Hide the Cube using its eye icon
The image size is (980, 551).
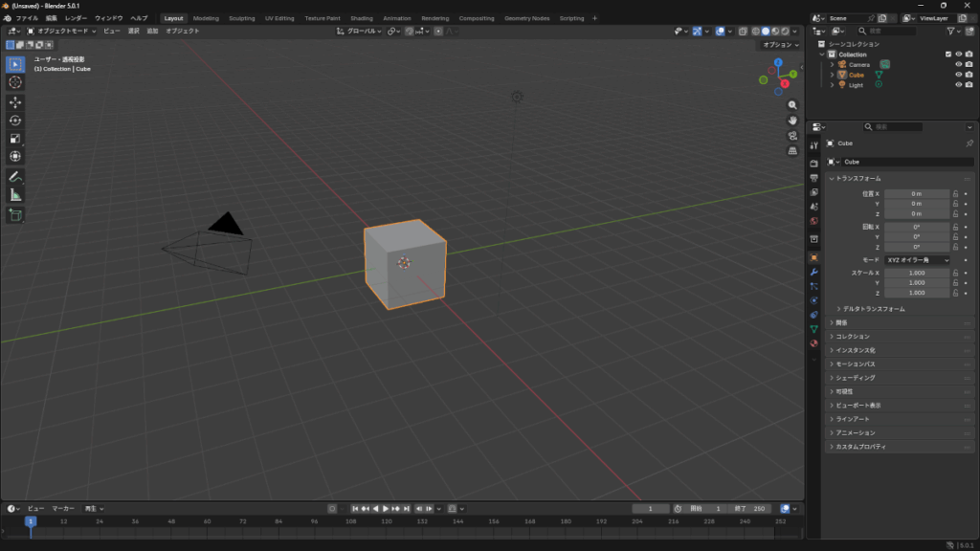[958, 75]
